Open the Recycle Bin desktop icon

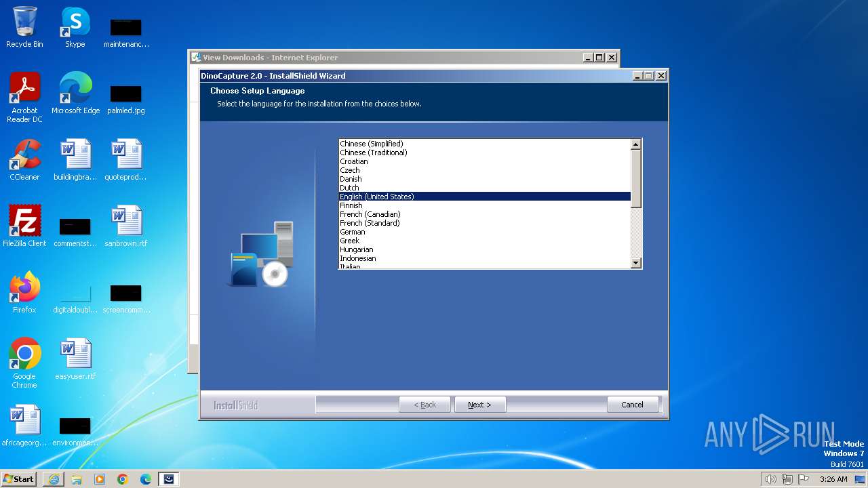coord(24,27)
